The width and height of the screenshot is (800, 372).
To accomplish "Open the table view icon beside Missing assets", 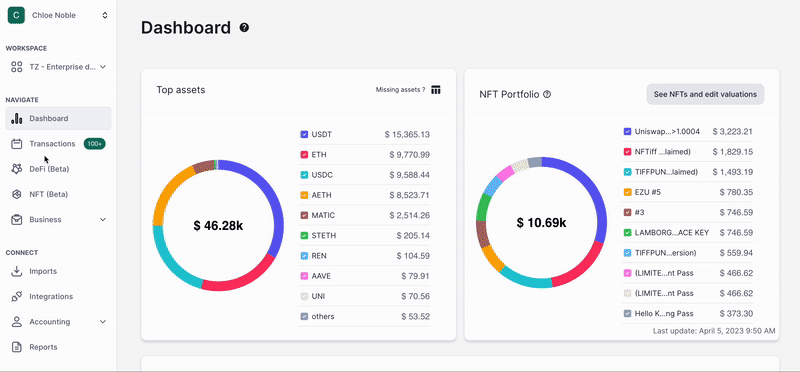I will (x=436, y=90).
